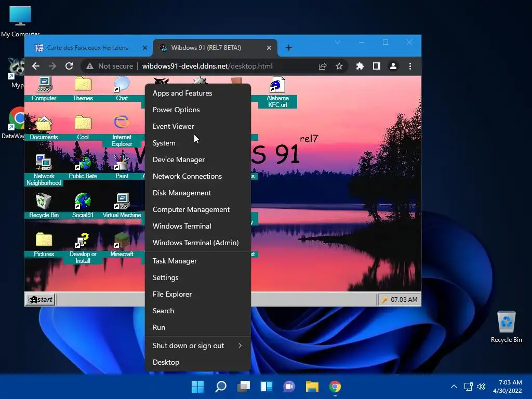Select Power Options from menu
This screenshot has width=532, height=399.
coord(198,110)
